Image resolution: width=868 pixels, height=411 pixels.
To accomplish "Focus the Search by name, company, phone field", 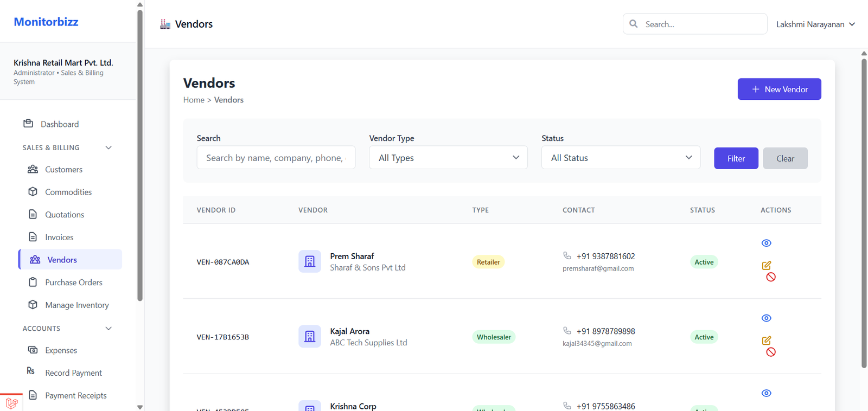I will 276,158.
